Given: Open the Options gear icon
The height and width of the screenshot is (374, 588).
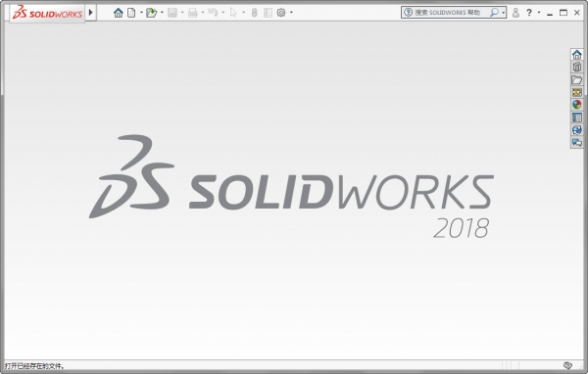Looking at the screenshot, I should coord(281,13).
